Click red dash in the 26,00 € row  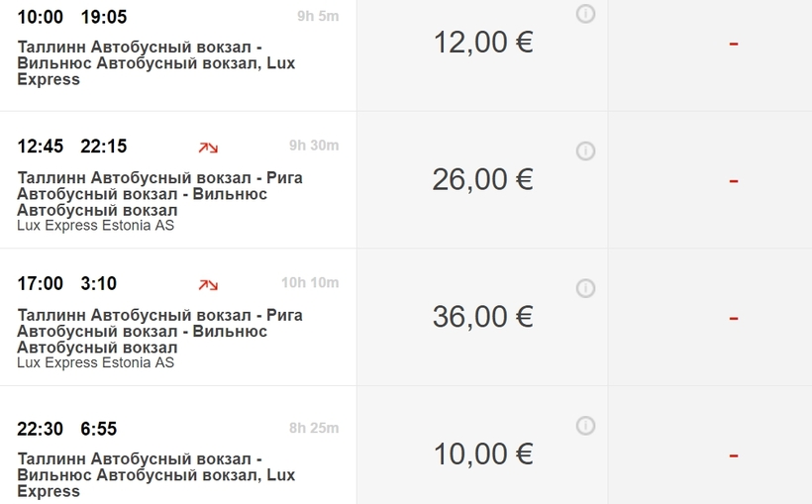(733, 181)
